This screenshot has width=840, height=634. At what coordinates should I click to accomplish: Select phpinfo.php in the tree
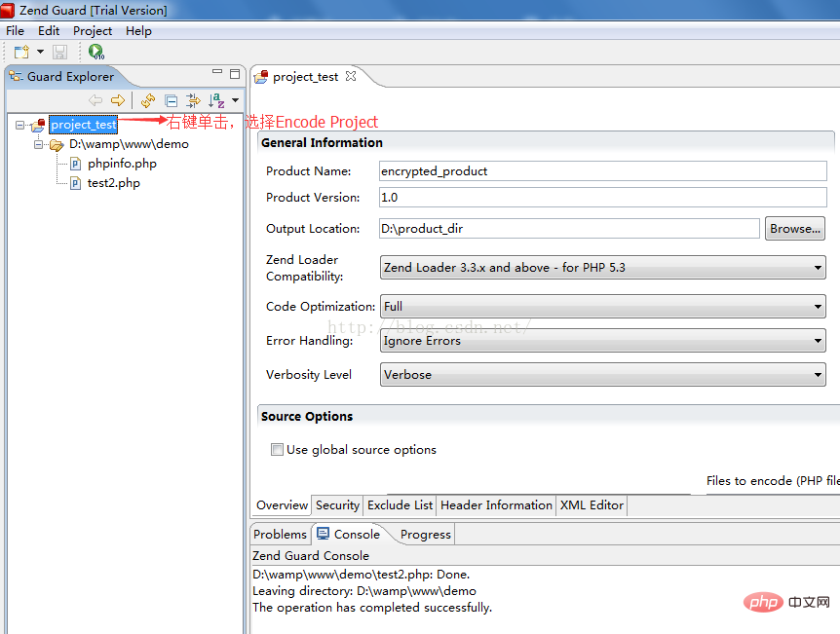[x=122, y=164]
